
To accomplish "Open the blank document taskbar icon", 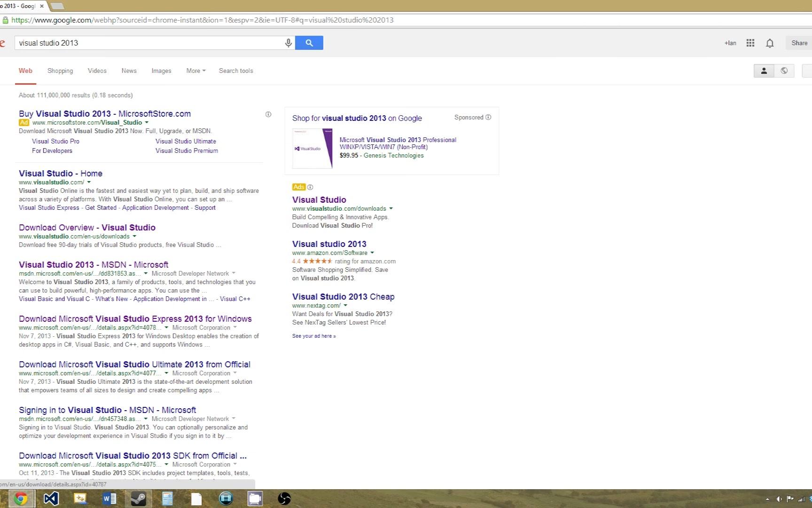I will click(x=196, y=499).
